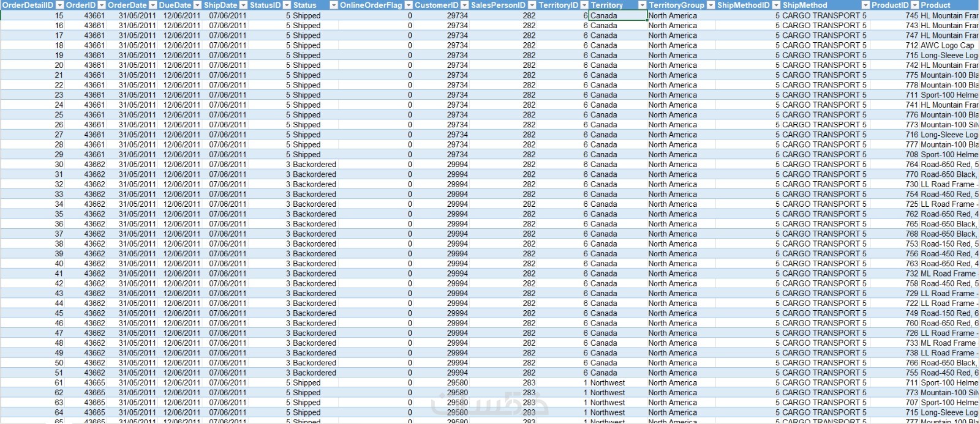Open the CustomerID column filter dropdown
Screen dimensions: 980x424
pyautogui.click(x=464, y=5)
